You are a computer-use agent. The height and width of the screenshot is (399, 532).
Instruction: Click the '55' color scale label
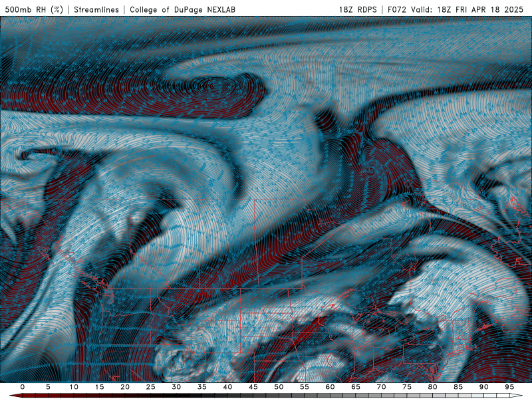tap(305, 387)
